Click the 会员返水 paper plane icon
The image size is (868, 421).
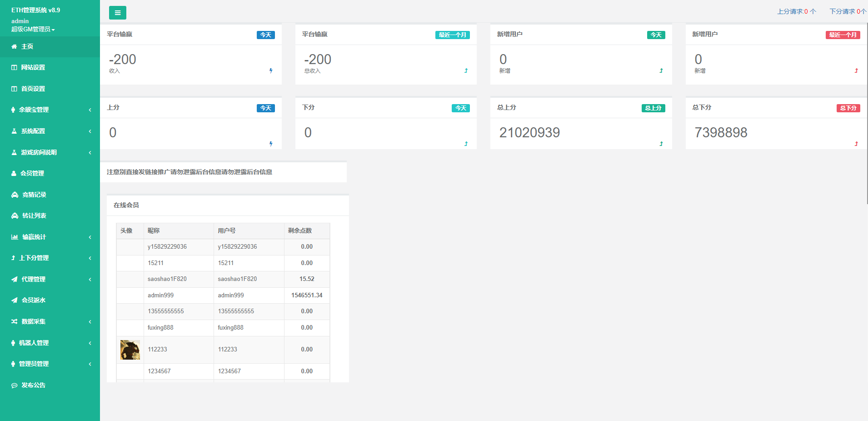tap(15, 300)
